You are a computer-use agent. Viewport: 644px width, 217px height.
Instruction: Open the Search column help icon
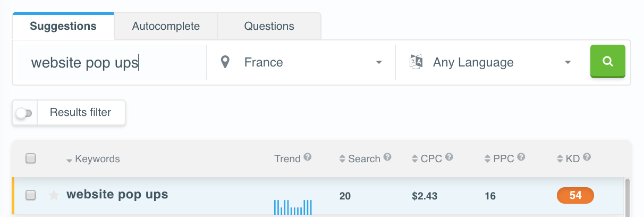click(x=387, y=157)
